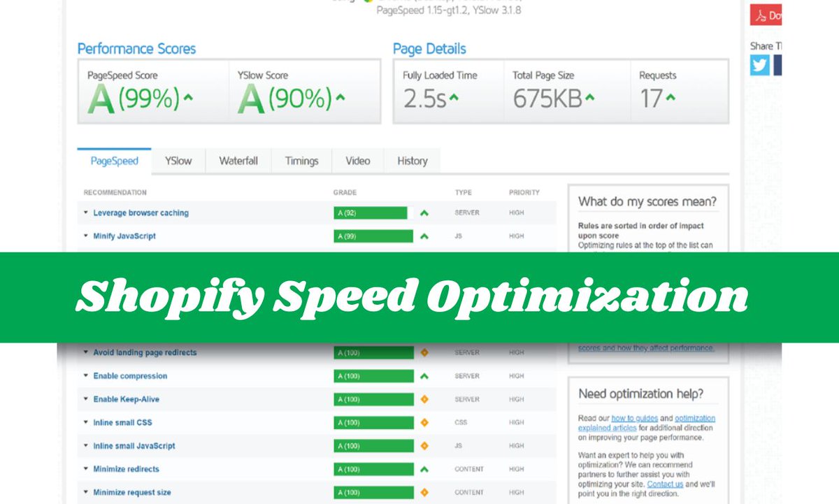The height and width of the screenshot is (504, 839).
Task: Click green up arrow for Minify JavaScript
Action: (424, 236)
